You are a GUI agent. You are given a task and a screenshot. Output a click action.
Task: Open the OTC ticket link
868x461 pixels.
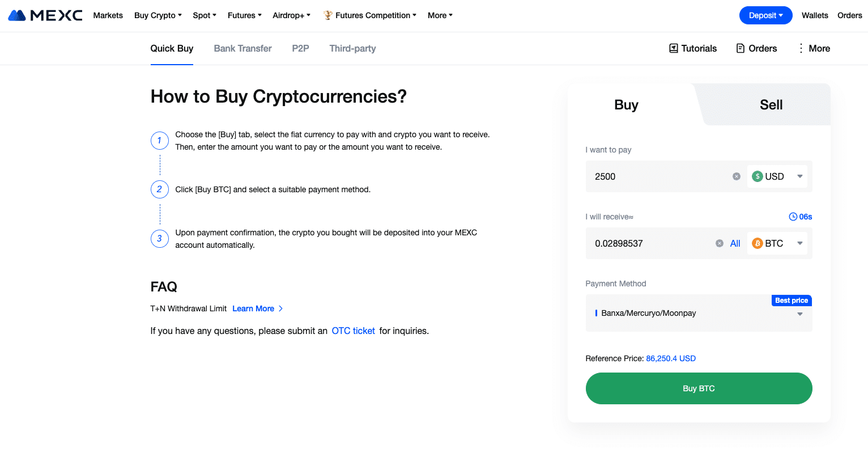353,331
